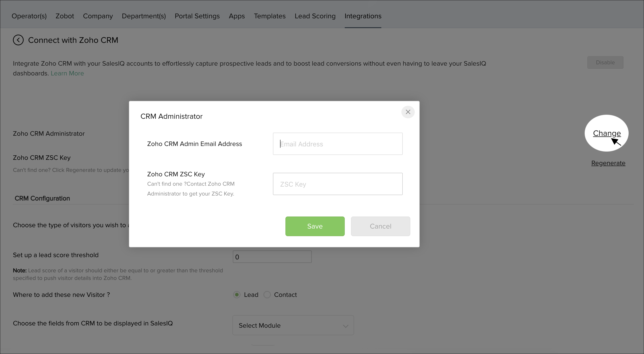
Task: Click the dialog's Zoho CRM ZSC Key label
Action: pyautogui.click(x=176, y=174)
